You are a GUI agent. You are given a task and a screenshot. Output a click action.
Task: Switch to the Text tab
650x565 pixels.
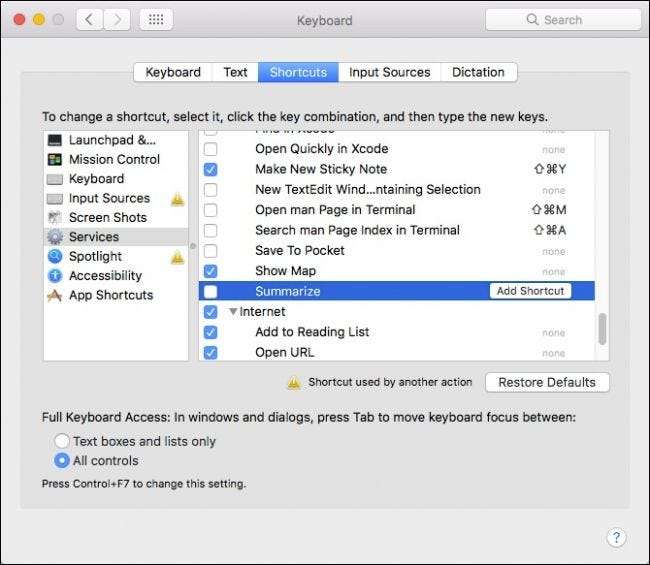coord(235,72)
